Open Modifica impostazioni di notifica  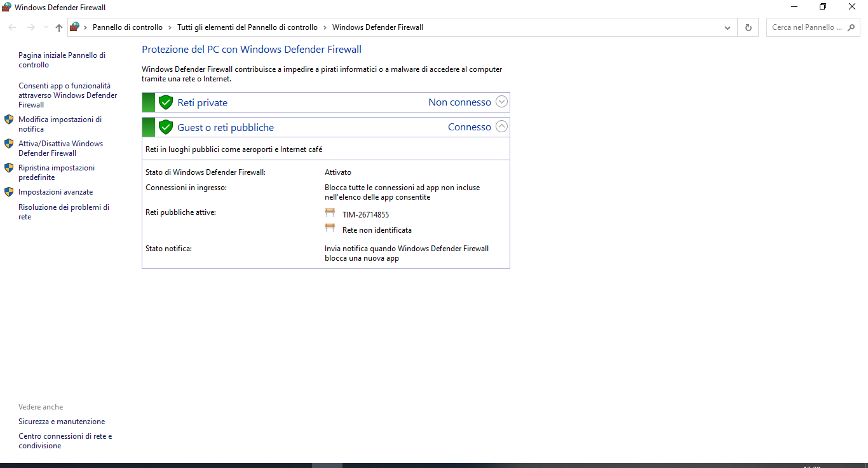click(x=60, y=124)
